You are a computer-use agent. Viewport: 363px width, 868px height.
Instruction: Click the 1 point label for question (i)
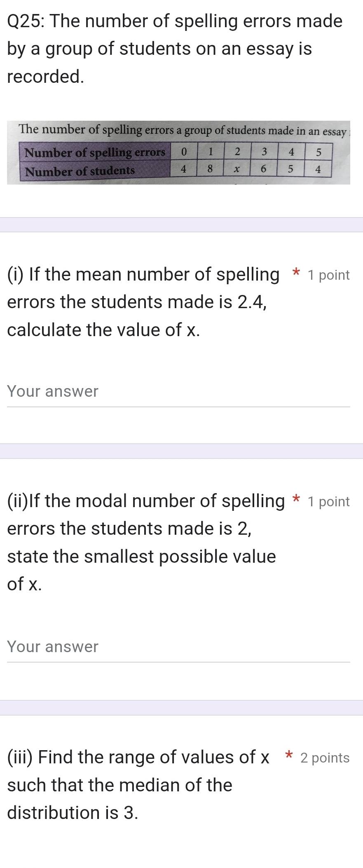328,274
